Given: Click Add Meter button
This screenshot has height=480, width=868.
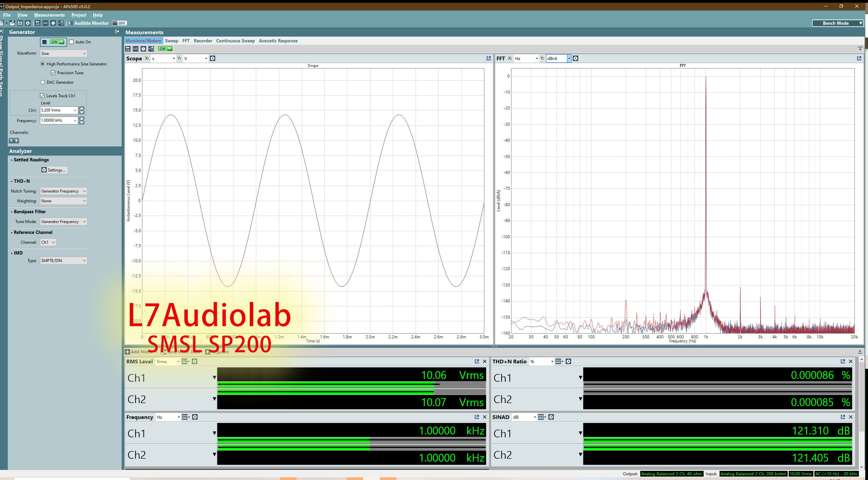Looking at the screenshot, I should pyautogui.click(x=140, y=352).
